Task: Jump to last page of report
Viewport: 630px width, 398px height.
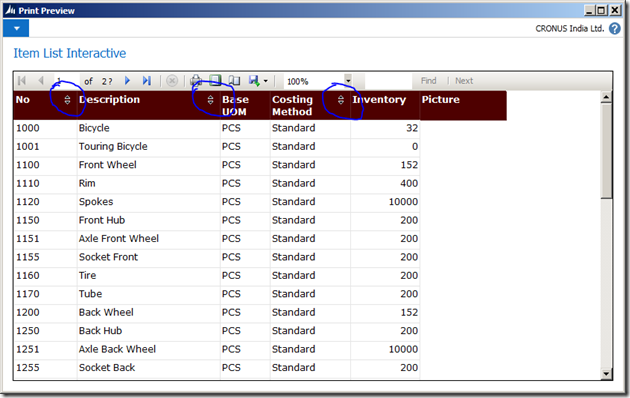Action: [147, 81]
